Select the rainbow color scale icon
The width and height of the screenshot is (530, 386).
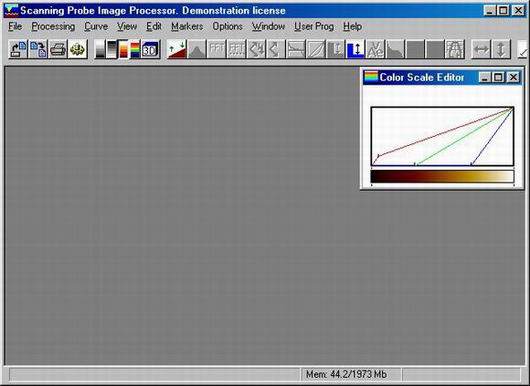(x=135, y=49)
